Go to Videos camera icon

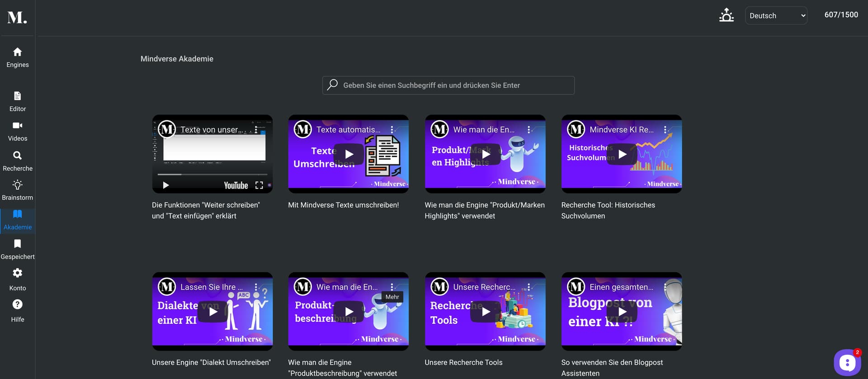[18, 125]
